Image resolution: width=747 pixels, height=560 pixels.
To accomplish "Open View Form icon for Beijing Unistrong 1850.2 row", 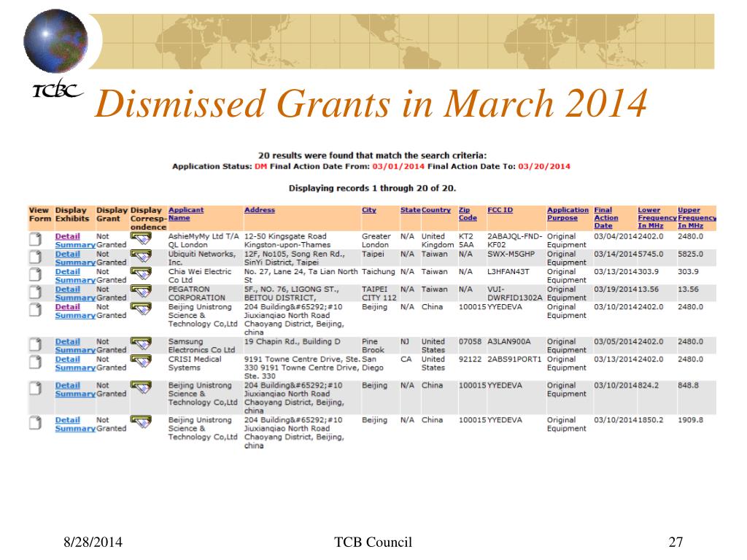I will 35,423.
